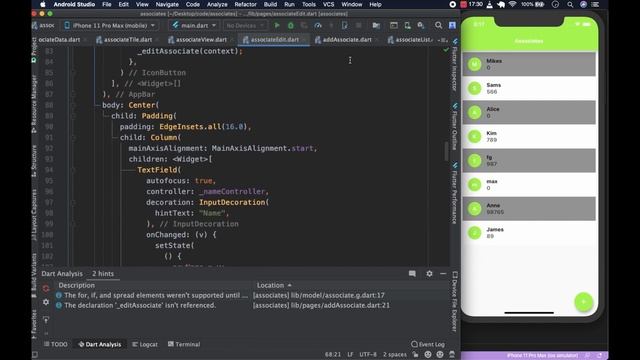Click the LF line separator in status bar
This screenshot has width=640, height=360.
coord(350,354)
